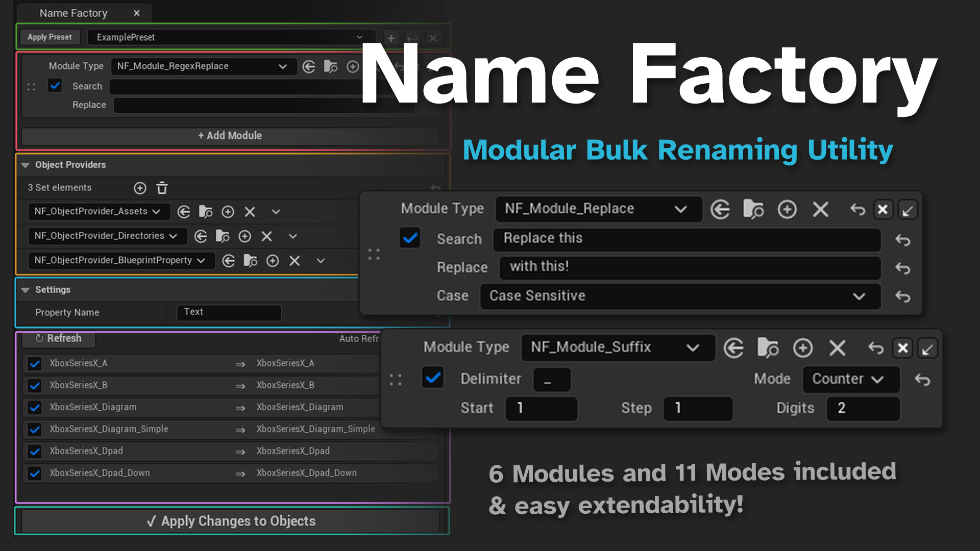Viewport: 980px width, 551px height.
Task: Expand options chevron for NF_ObjectProvider_Assets row
Action: (276, 212)
